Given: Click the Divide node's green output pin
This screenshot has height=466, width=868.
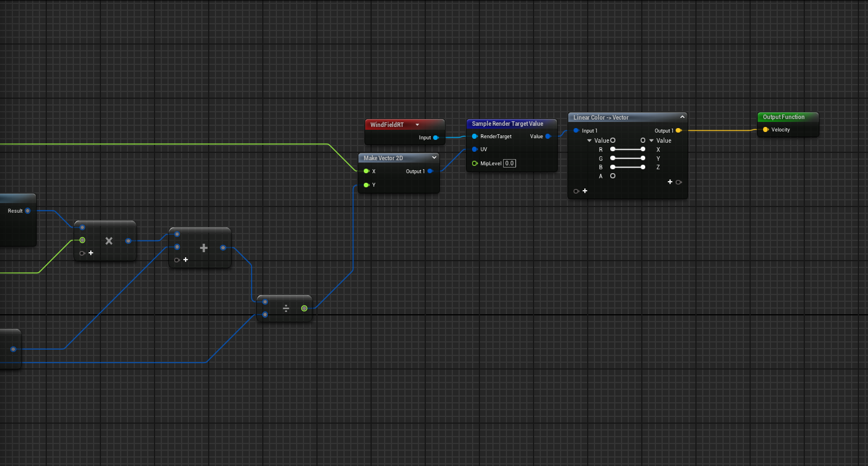Looking at the screenshot, I should coord(304,308).
